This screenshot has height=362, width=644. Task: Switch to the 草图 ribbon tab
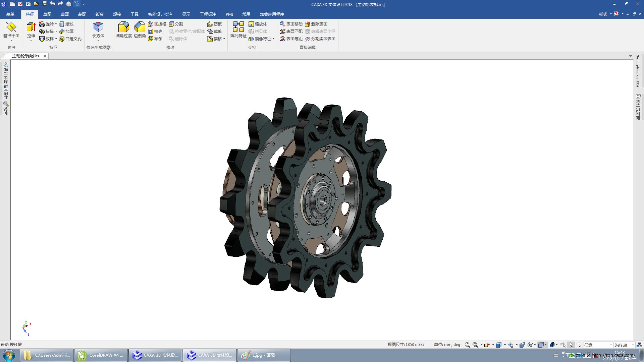47,14
